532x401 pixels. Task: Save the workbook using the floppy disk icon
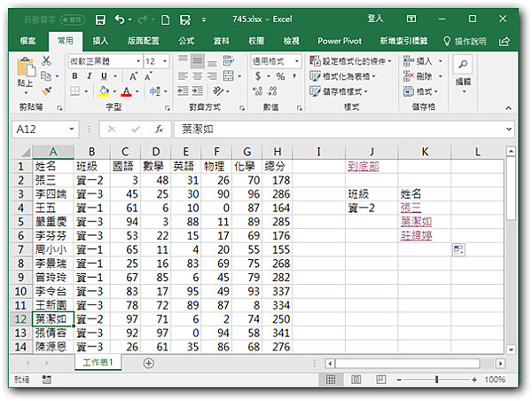(100, 20)
